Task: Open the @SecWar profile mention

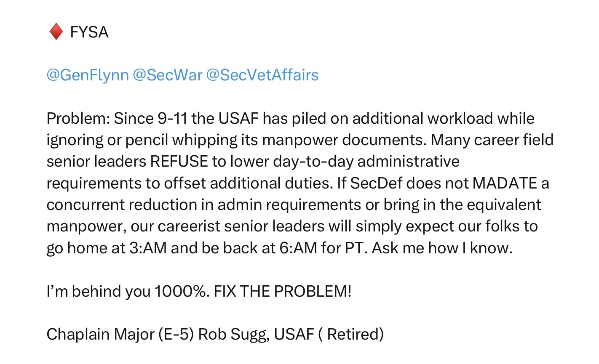Action: point(168,75)
